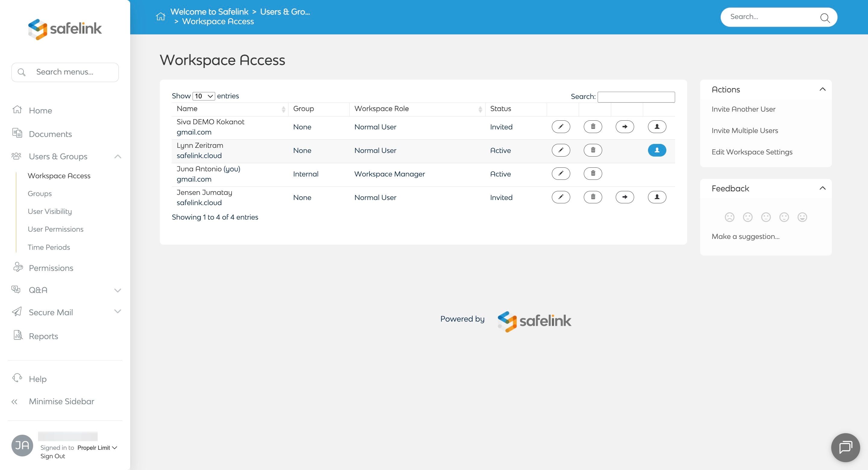Select the saddest feedback face
868x470 pixels.
(x=729, y=217)
